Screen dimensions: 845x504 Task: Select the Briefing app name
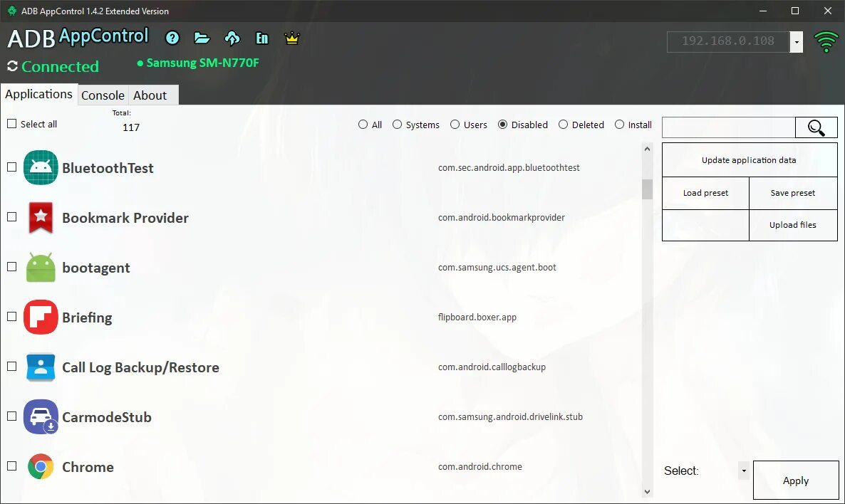(x=88, y=317)
